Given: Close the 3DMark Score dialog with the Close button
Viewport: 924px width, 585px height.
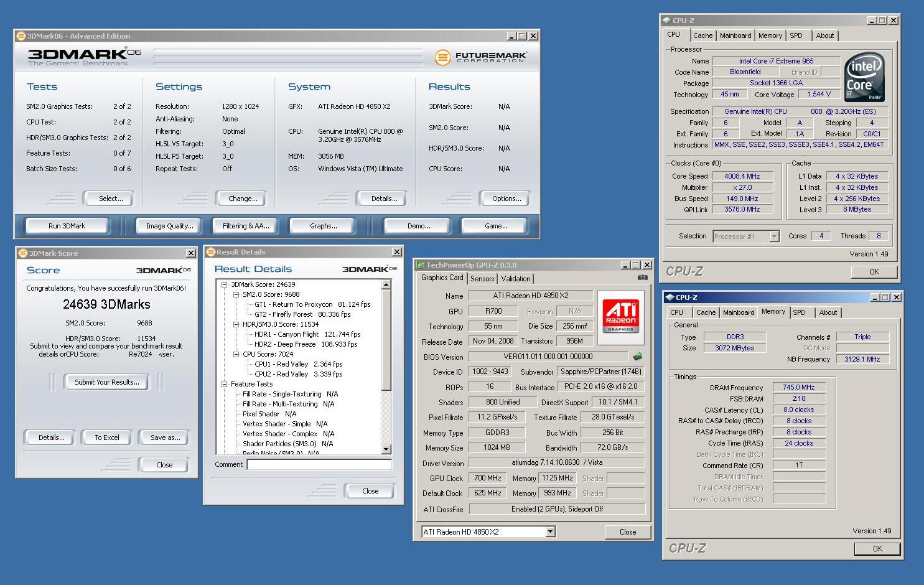Looking at the screenshot, I should click(x=164, y=465).
